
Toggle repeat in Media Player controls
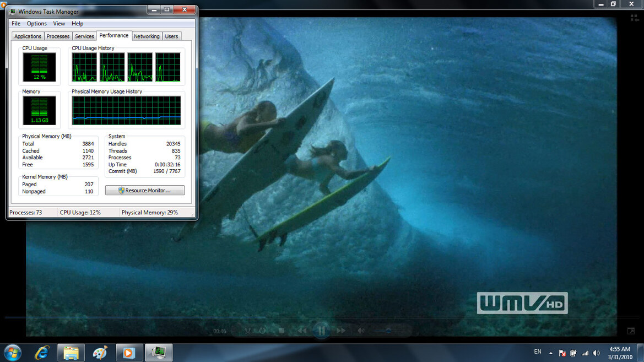pyautogui.click(x=263, y=331)
